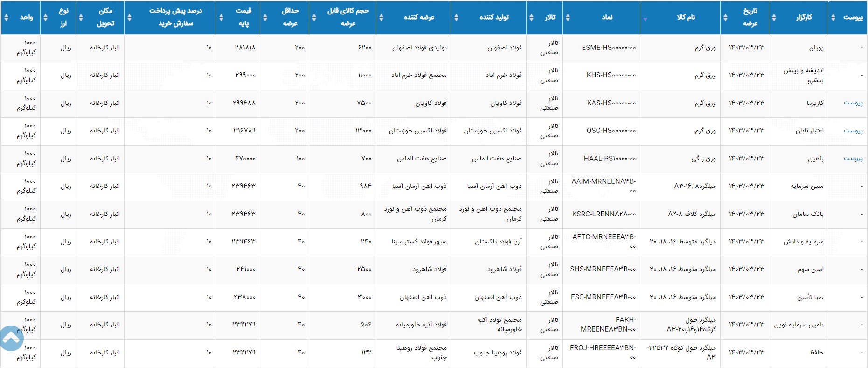Click product name "ورق رنگی"
The image size is (868, 368).
tap(703, 159)
